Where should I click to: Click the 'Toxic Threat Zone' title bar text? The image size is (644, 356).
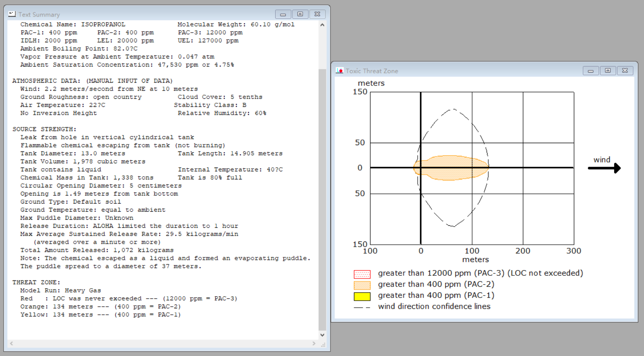pos(372,71)
